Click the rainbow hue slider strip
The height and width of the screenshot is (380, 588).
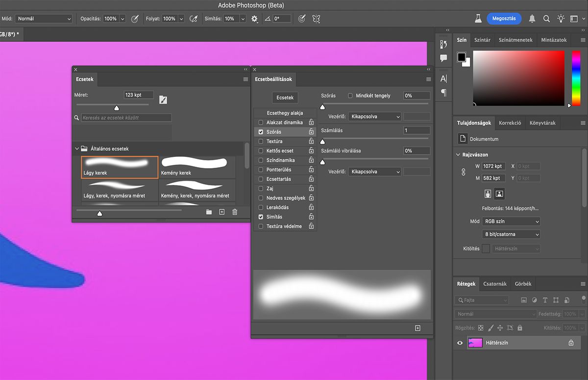click(576, 77)
